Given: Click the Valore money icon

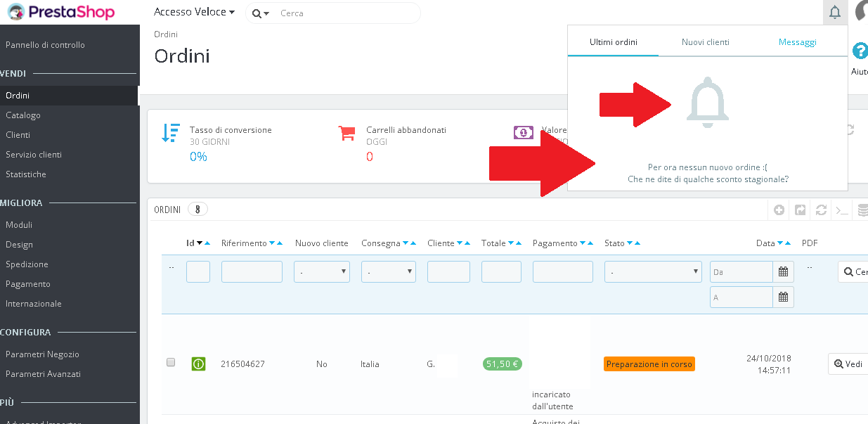Looking at the screenshot, I should tap(524, 132).
